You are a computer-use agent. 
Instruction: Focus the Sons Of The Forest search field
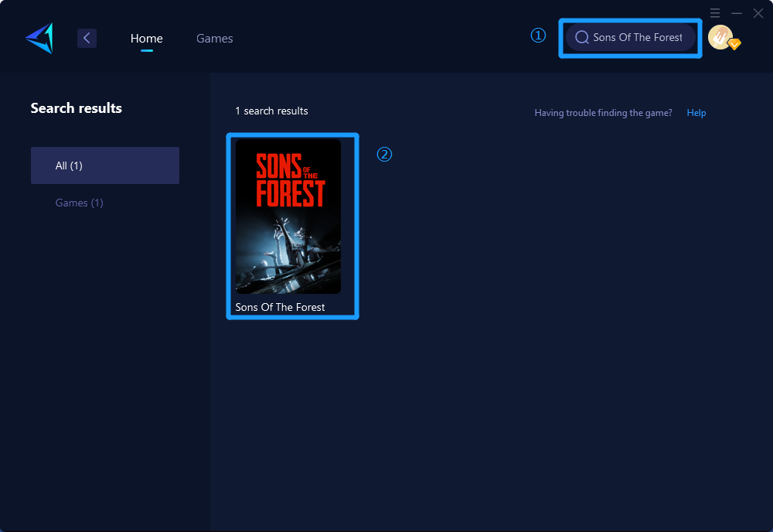point(631,37)
